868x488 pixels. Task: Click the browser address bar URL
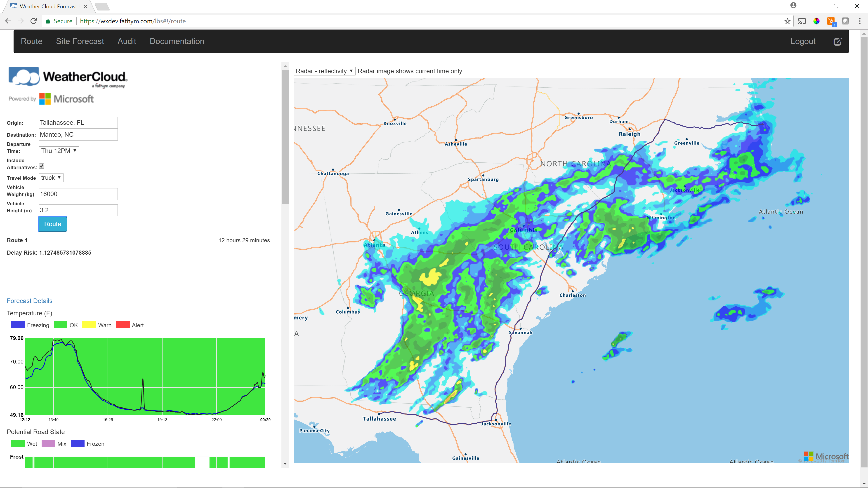pos(133,21)
